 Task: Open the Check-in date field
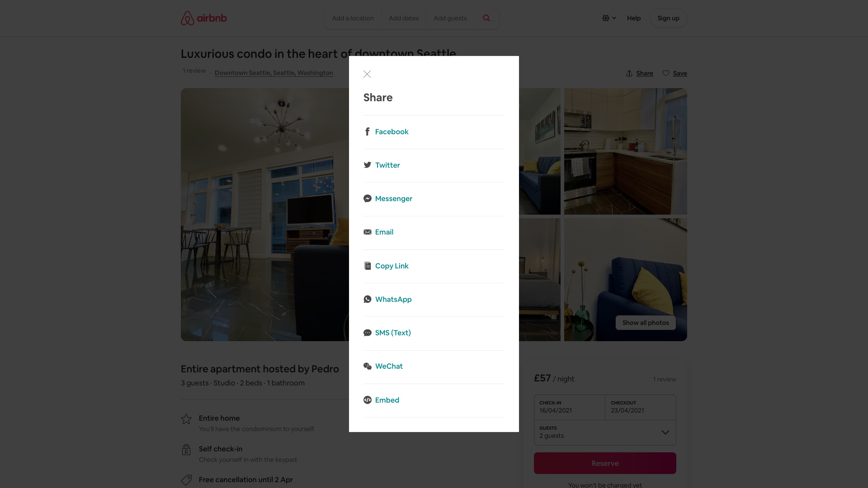tap(569, 407)
